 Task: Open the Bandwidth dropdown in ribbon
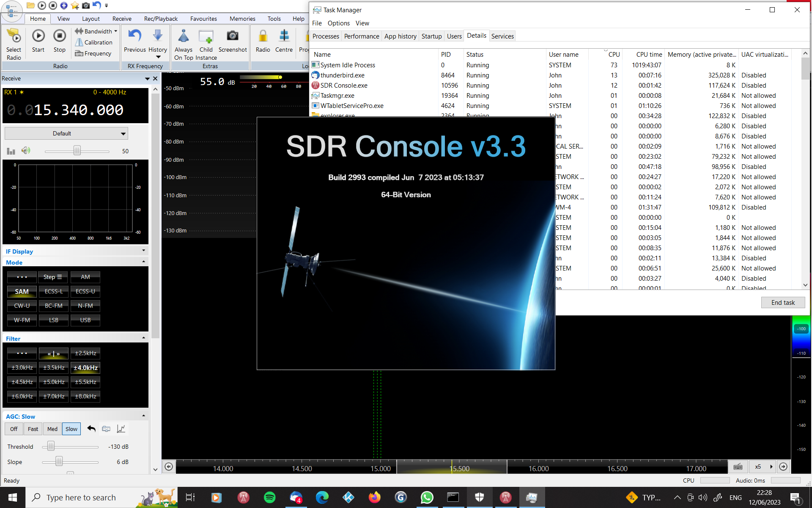click(x=98, y=31)
